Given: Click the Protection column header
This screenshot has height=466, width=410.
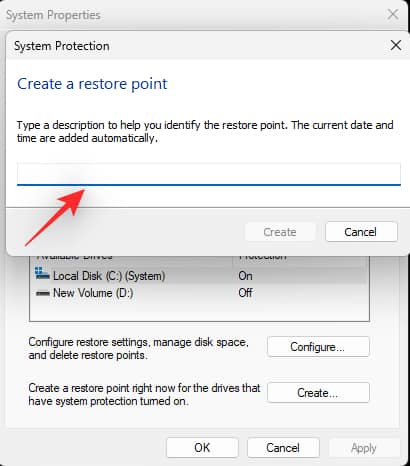Looking at the screenshot, I should point(263,257).
